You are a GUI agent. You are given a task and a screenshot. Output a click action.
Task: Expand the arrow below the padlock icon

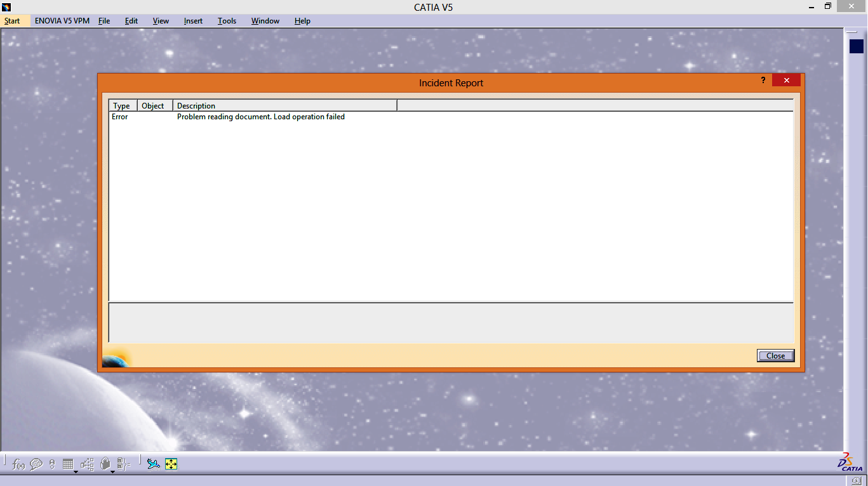pos(112,472)
